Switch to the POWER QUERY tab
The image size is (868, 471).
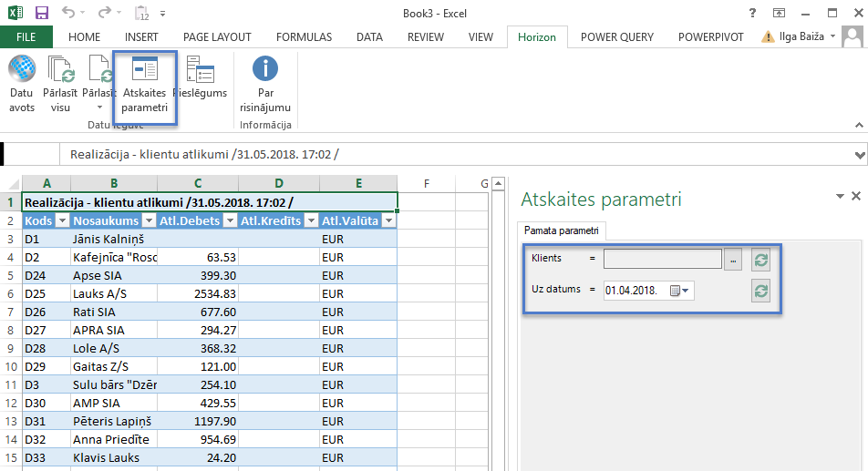(x=615, y=37)
